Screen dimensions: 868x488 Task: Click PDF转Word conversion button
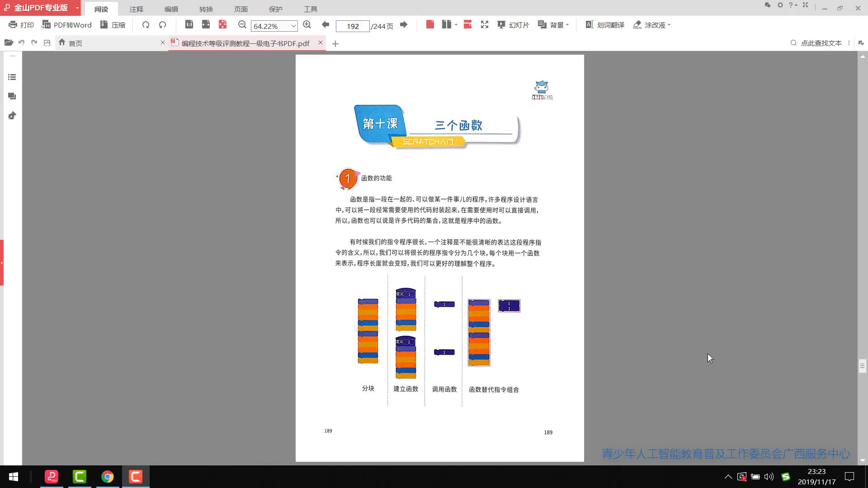tap(66, 25)
